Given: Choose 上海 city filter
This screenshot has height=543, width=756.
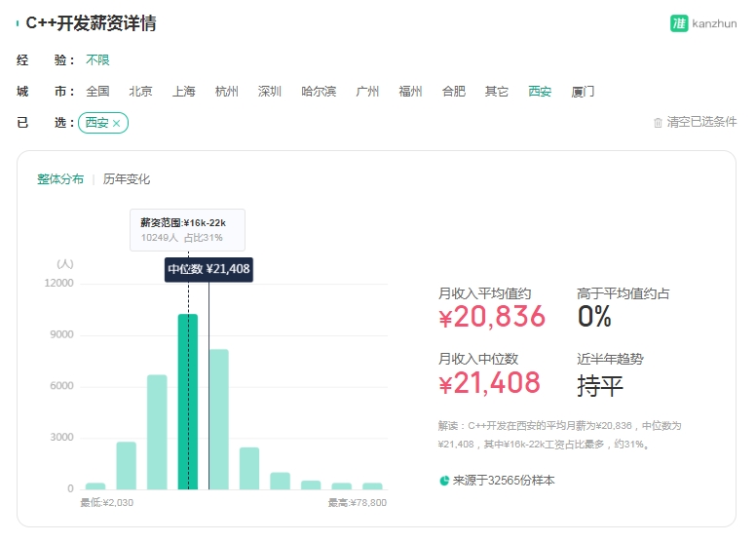Looking at the screenshot, I should [184, 92].
